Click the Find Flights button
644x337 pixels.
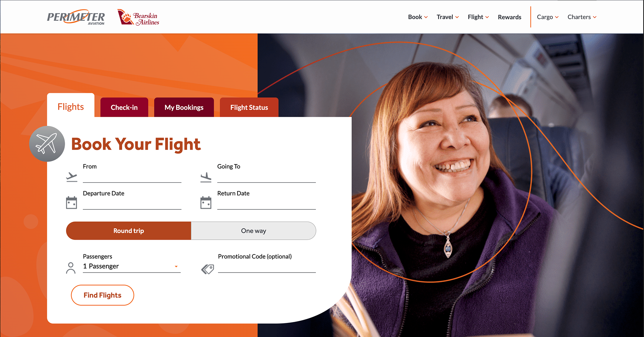[x=102, y=295]
